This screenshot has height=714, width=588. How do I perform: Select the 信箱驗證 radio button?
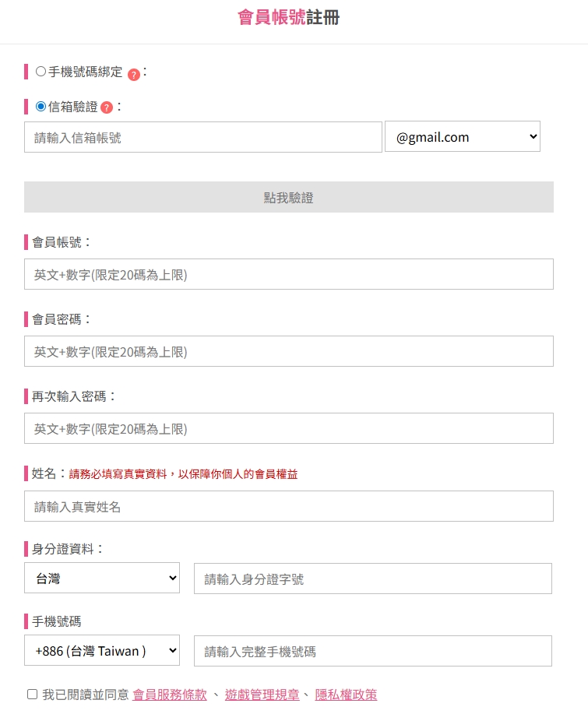click(41, 107)
